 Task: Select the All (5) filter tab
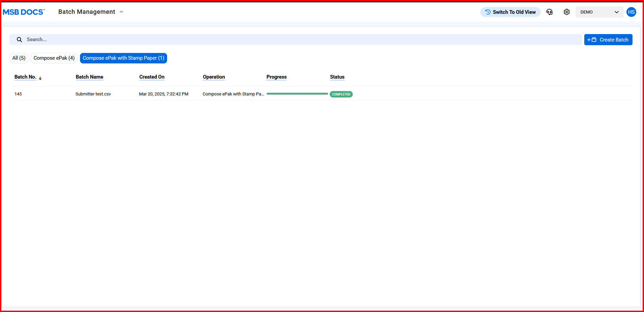click(19, 58)
